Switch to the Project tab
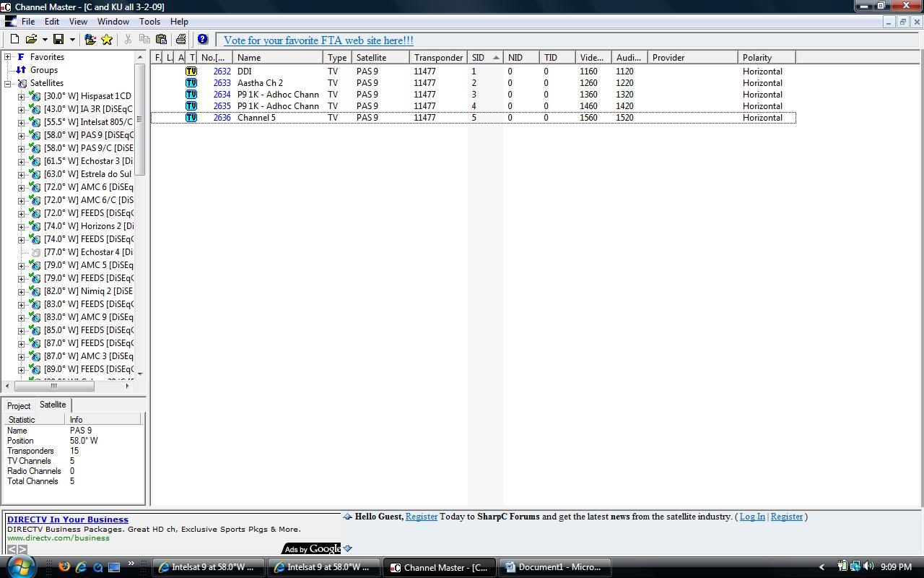Viewport: 924px width, 578px height. click(19, 406)
